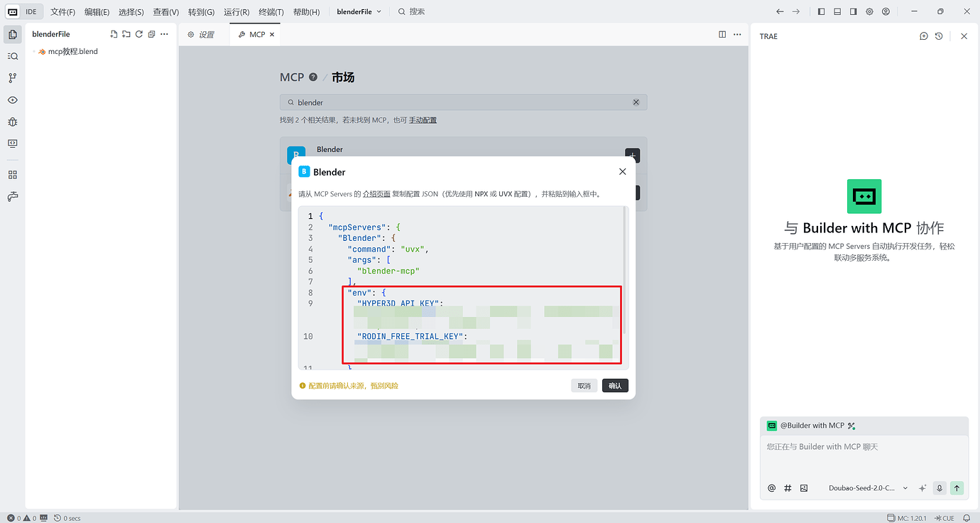The height and width of the screenshot is (523, 980).
Task: Split the editor with layout icon
Action: tap(722, 34)
